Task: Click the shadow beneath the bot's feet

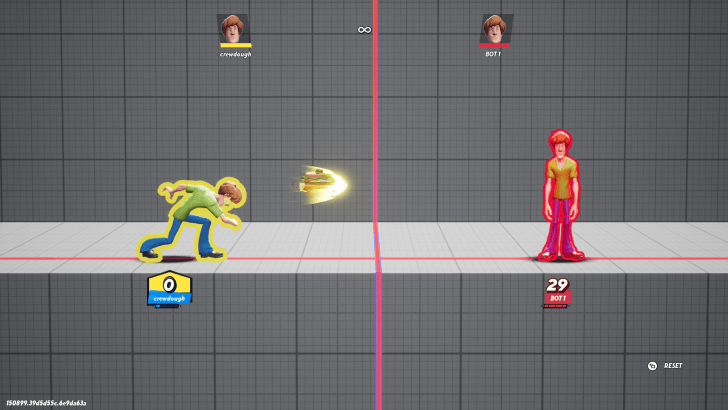Action: coord(563,259)
